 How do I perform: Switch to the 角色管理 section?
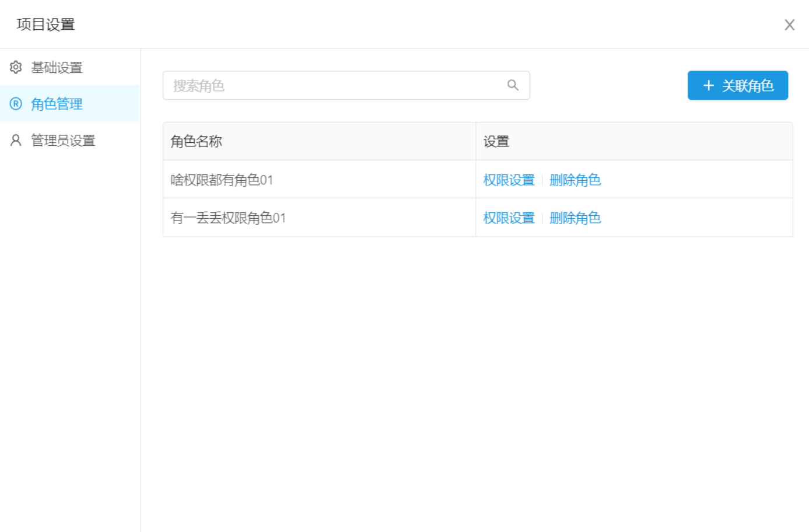click(58, 104)
